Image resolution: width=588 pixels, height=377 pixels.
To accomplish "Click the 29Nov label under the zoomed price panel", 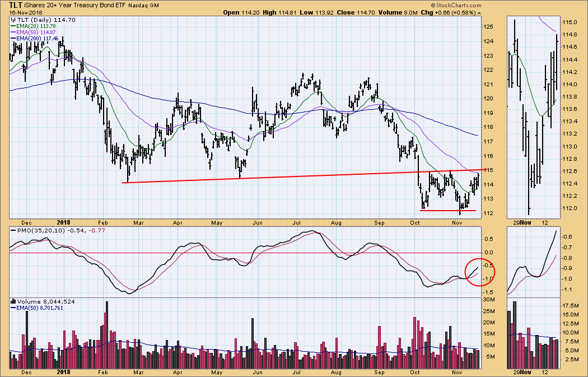I will click(522, 223).
